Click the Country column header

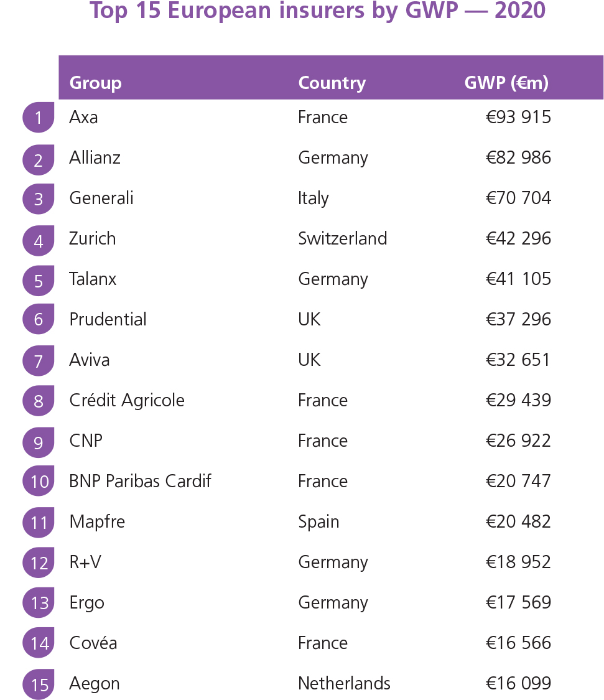click(332, 83)
